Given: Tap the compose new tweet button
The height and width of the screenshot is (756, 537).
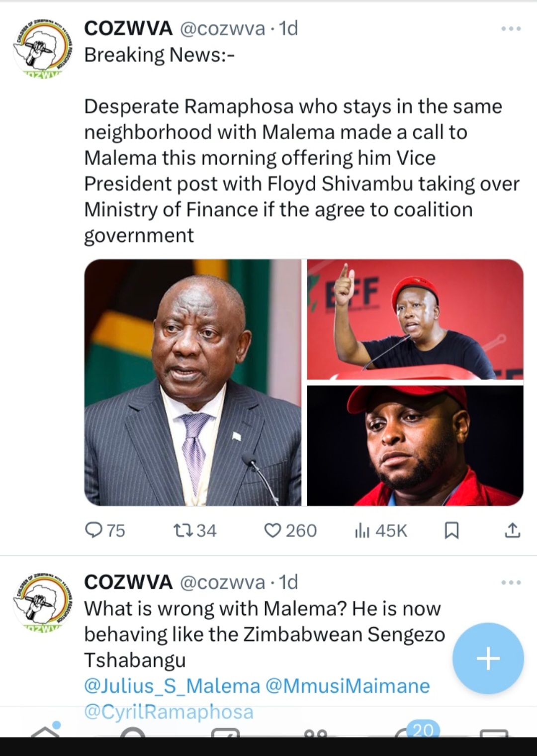Looking at the screenshot, I should [x=488, y=658].
